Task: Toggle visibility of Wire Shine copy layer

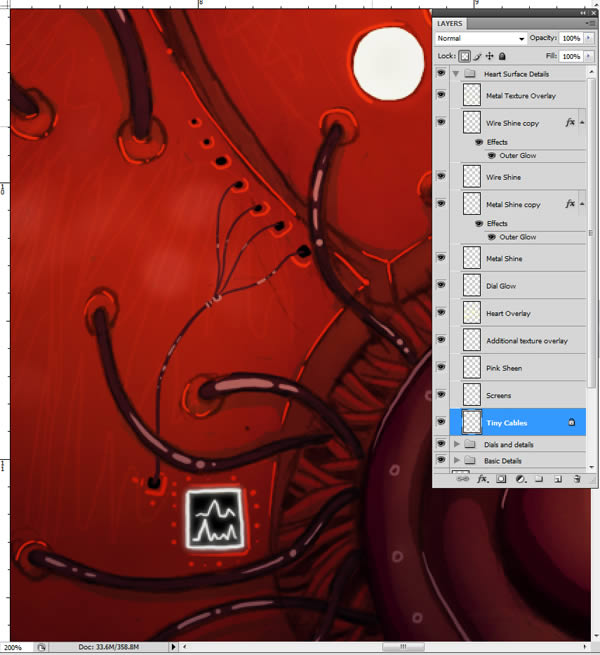Action: [441, 122]
